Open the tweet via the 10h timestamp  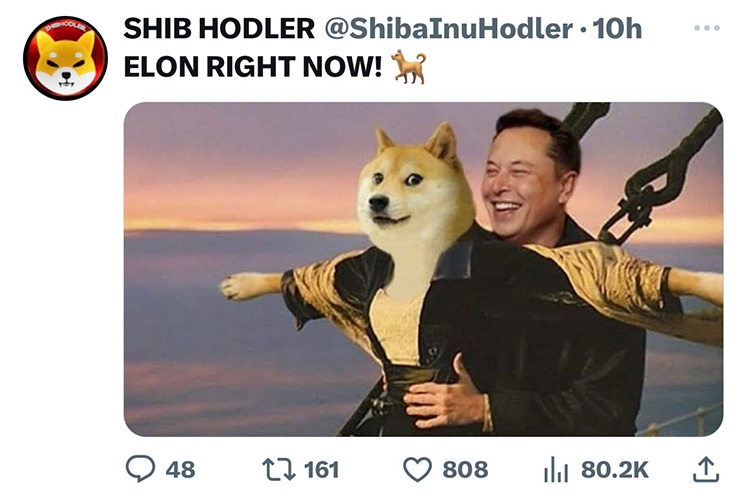click(x=617, y=29)
